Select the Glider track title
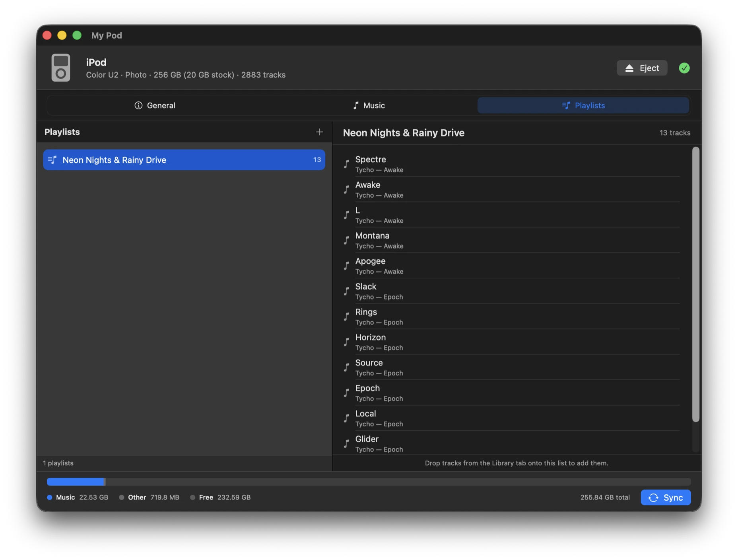Image resolution: width=738 pixels, height=560 pixels. [x=367, y=439]
